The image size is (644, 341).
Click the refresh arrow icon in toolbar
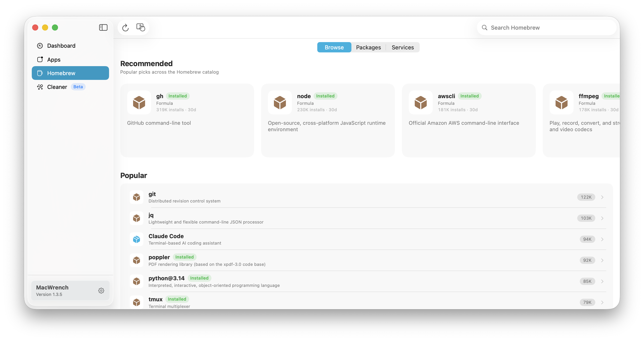tap(126, 27)
